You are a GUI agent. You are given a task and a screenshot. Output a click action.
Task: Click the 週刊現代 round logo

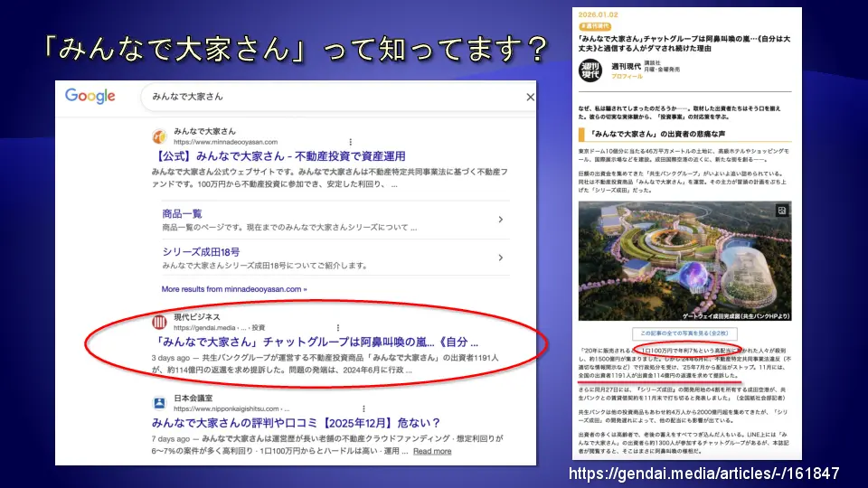(x=590, y=70)
